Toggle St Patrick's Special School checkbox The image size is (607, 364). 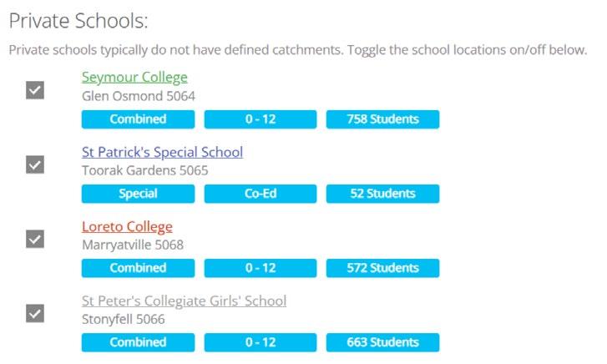click(x=35, y=164)
